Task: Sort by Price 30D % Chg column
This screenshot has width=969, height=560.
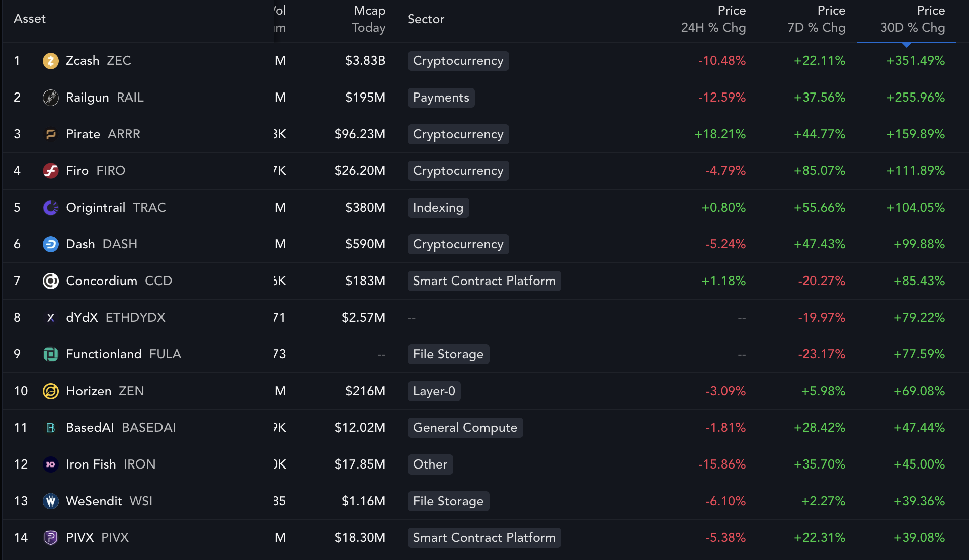Action: click(912, 19)
